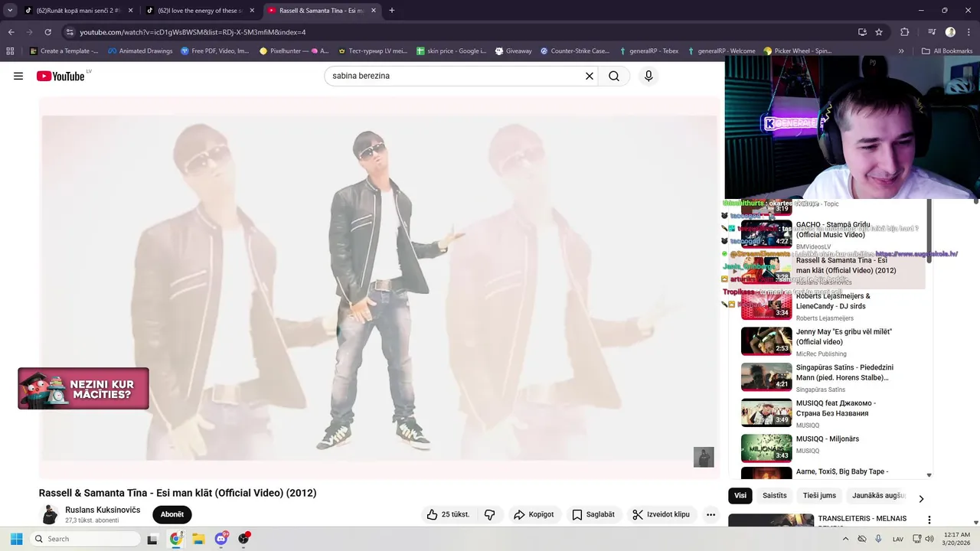Bookmark this page with star icon

[x=879, y=32]
